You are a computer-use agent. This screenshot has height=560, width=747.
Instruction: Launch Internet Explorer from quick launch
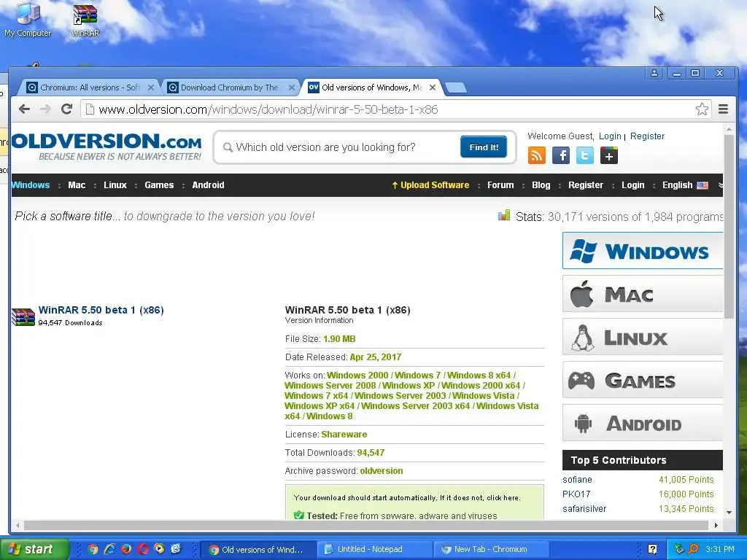coord(109,549)
